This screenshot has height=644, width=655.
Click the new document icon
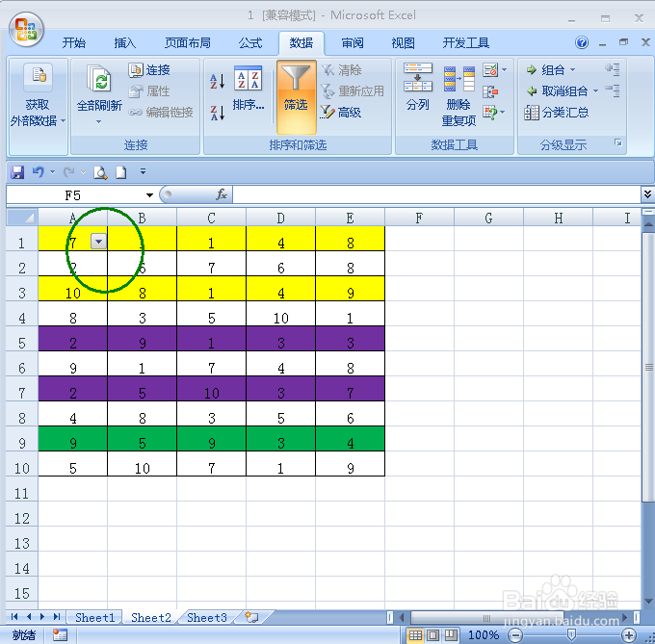121,172
